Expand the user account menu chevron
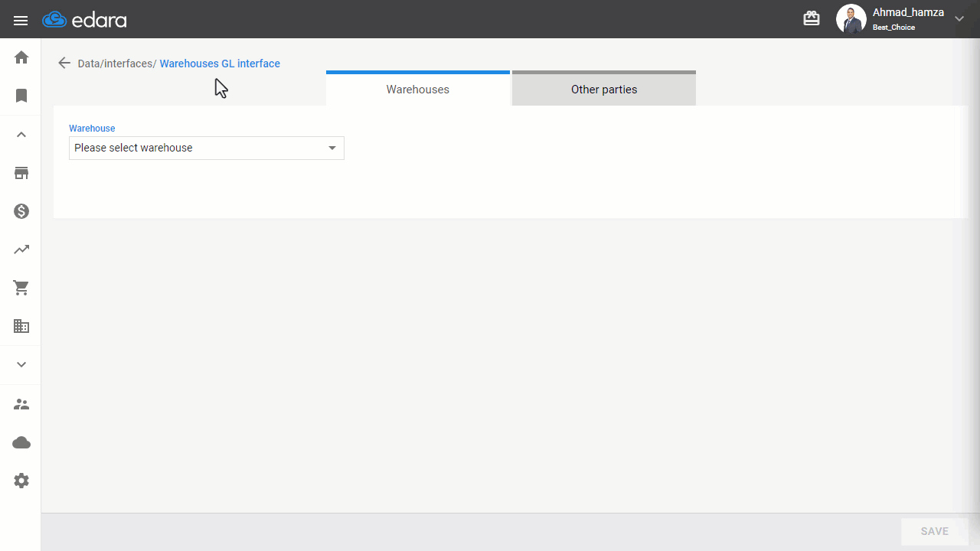980x551 pixels. [x=959, y=19]
